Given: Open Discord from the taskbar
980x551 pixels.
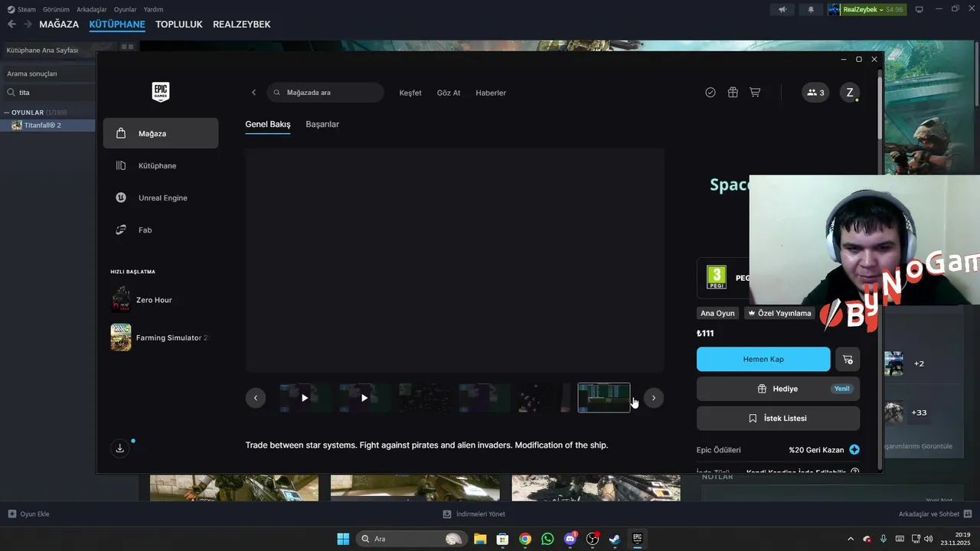Looking at the screenshot, I should (570, 539).
